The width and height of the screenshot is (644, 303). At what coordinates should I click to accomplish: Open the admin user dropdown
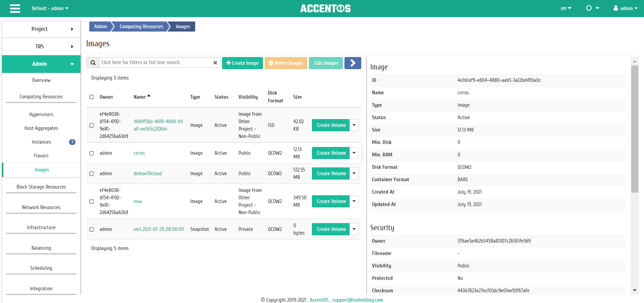(626, 8)
